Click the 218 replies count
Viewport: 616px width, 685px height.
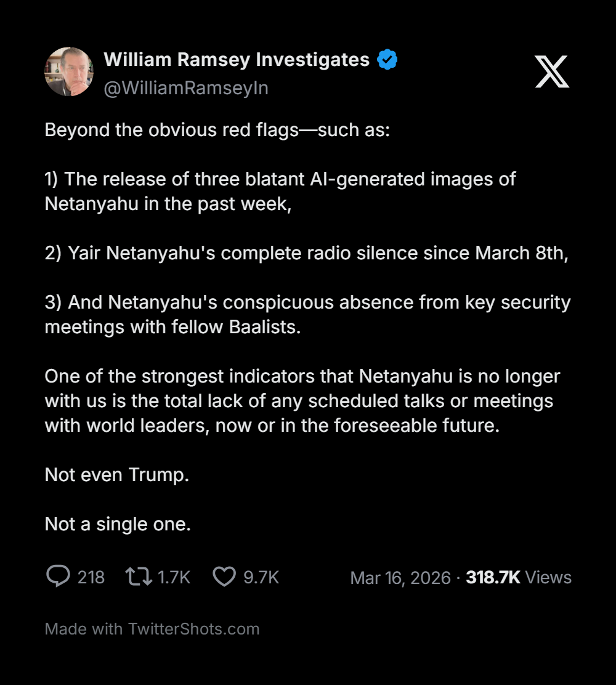[x=91, y=577]
